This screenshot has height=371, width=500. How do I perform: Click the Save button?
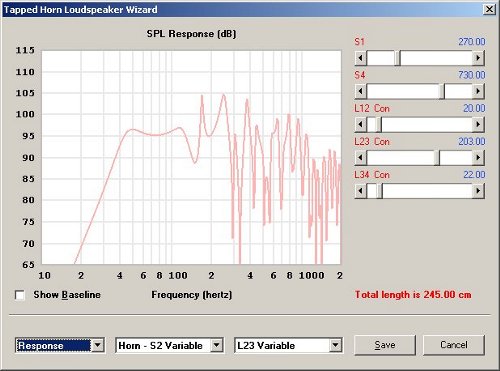385,345
